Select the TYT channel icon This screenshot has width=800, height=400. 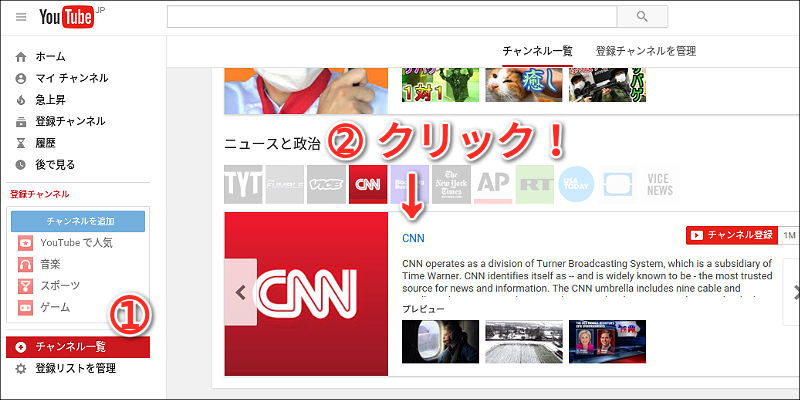pyautogui.click(x=243, y=184)
